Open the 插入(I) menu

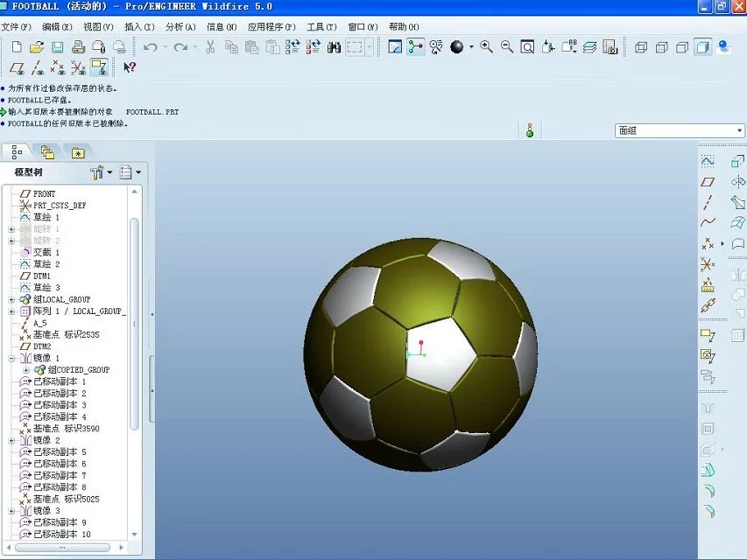pyautogui.click(x=139, y=26)
